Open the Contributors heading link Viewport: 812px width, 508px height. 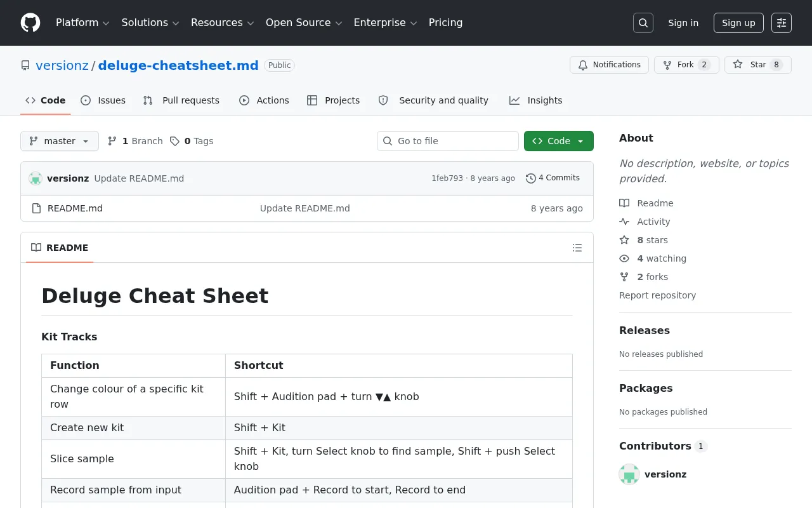(x=663, y=446)
